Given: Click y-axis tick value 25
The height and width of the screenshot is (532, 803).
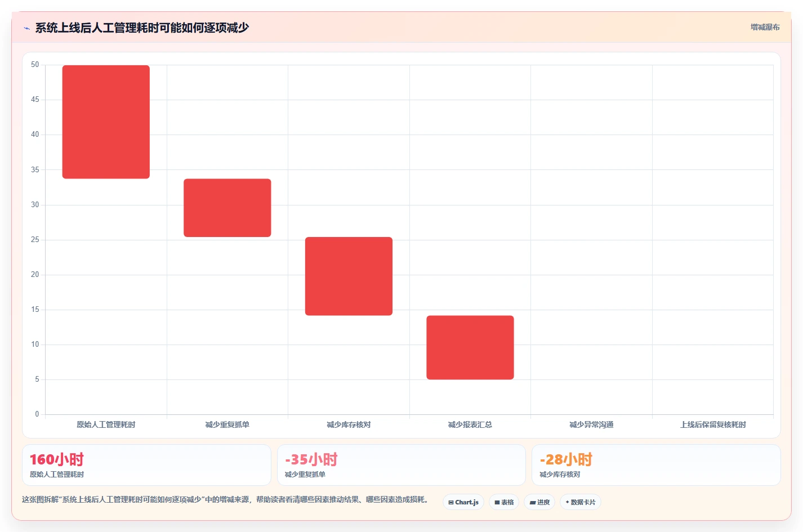Looking at the screenshot, I should coord(35,240).
